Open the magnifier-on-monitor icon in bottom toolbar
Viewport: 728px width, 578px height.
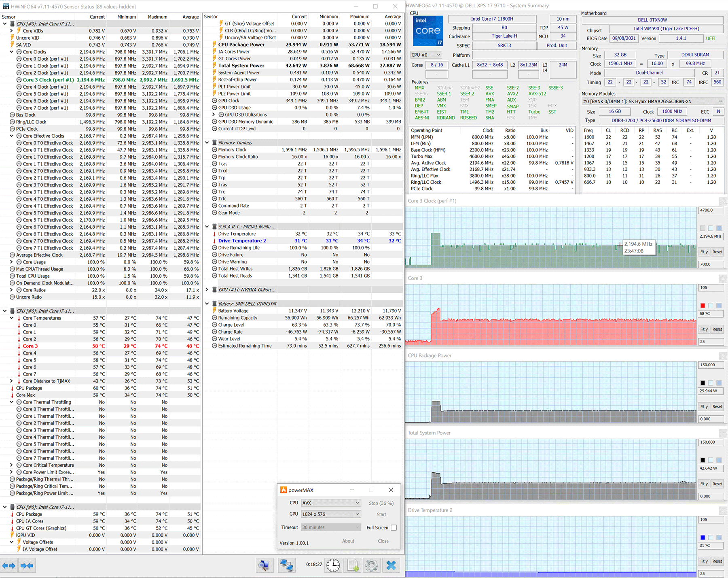coord(265,565)
